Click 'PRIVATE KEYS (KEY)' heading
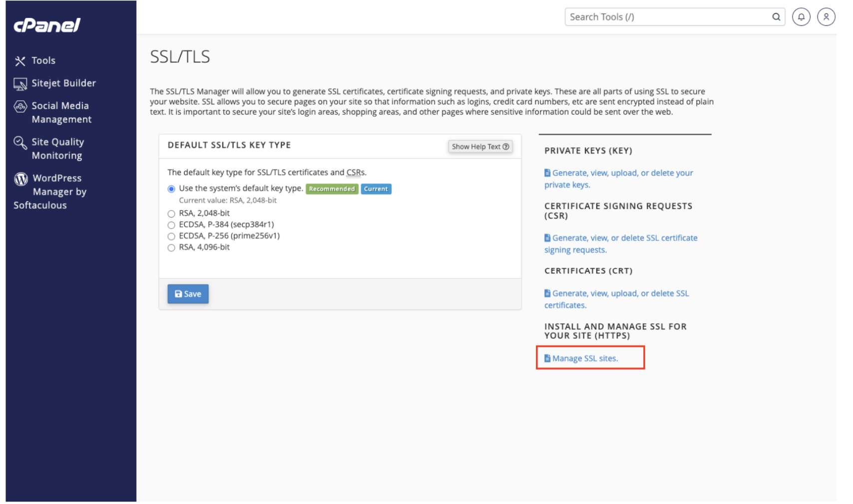The height and width of the screenshot is (504, 853). [x=588, y=151]
